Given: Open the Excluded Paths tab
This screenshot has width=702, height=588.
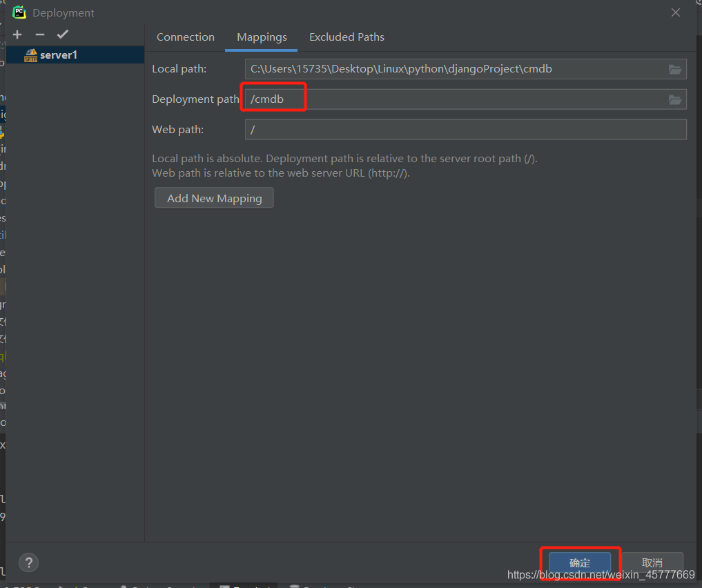Looking at the screenshot, I should point(347,37).
